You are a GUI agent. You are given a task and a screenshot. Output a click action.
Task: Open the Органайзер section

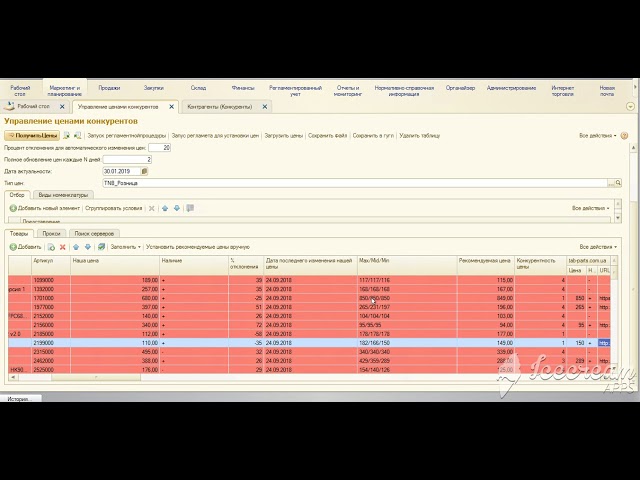tap(460, 88)
